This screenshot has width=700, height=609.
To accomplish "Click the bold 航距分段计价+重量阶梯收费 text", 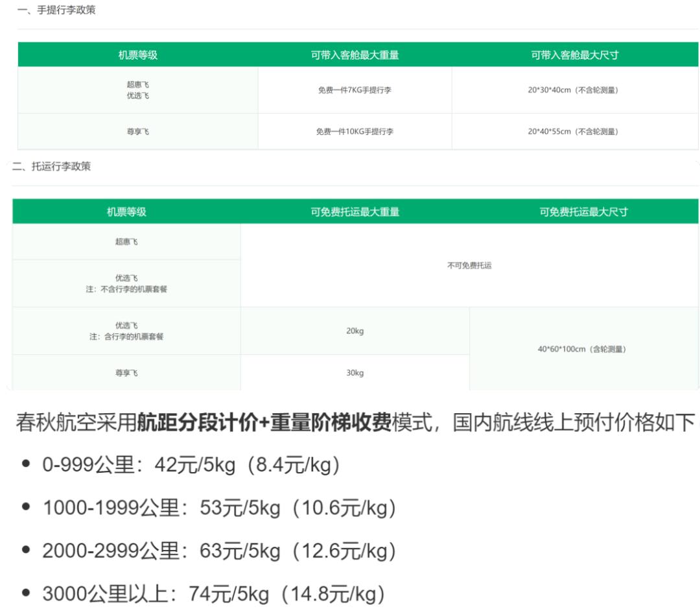I will [264, 422].
